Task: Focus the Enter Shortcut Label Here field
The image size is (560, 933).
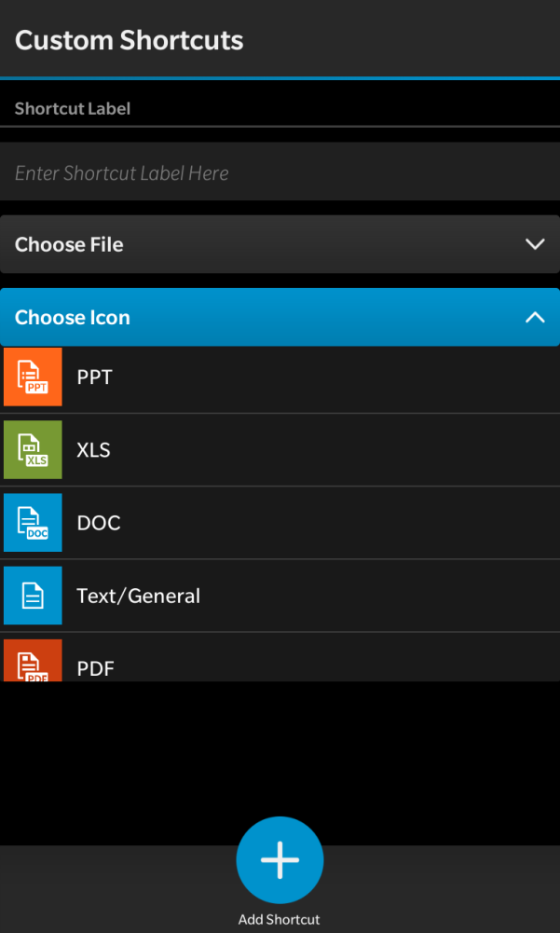Action: click(280, 172)
